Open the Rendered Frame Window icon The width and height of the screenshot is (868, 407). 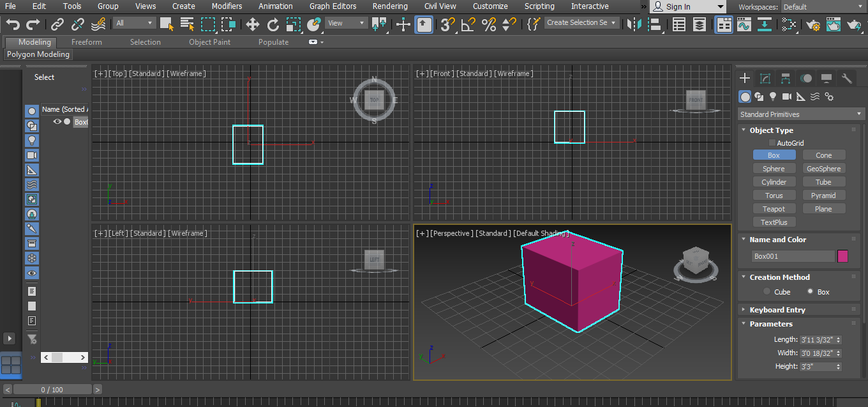point(834,25)
